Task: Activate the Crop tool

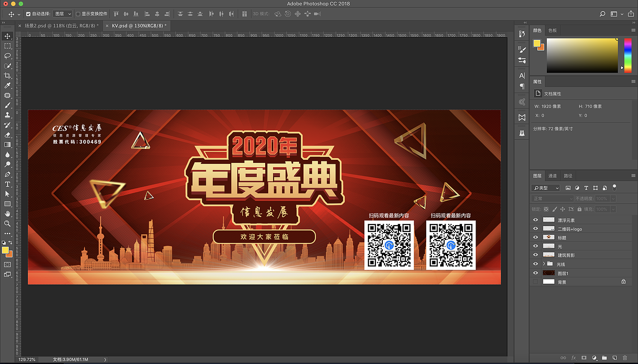Action: (7, 76)
